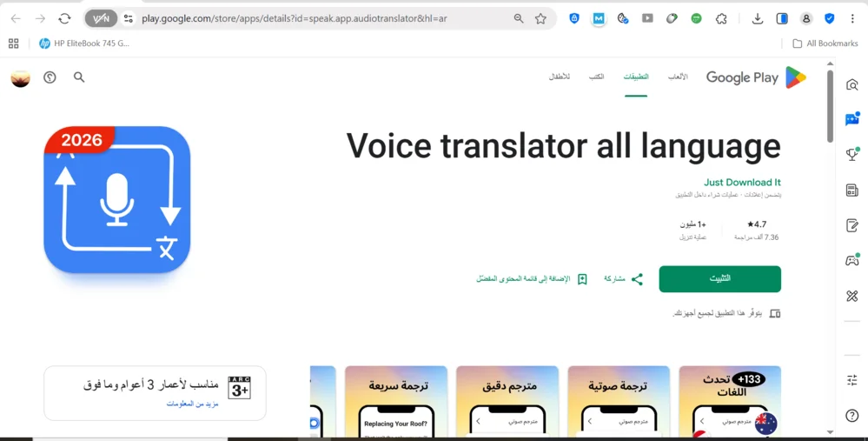Switch to the الكتب (Books) tab
868x441 pixels.
596,77
